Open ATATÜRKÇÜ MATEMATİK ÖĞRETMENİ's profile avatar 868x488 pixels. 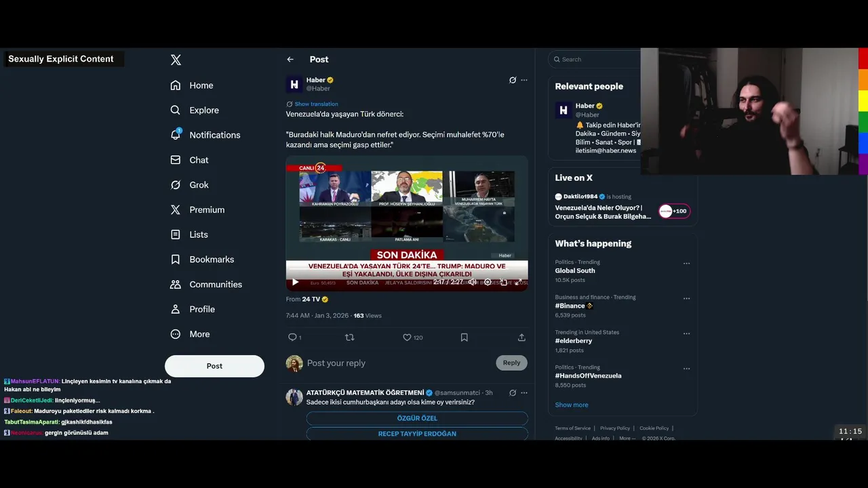[294, 397]
